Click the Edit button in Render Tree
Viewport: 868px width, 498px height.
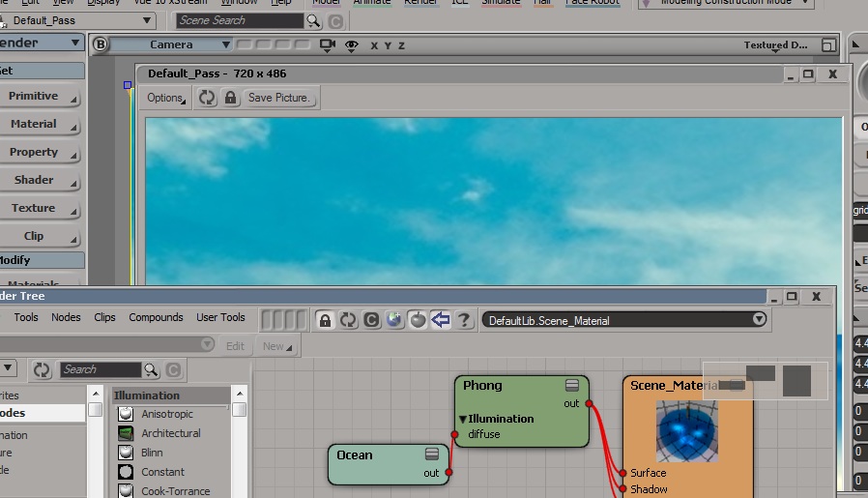click(x=235, y=346)
